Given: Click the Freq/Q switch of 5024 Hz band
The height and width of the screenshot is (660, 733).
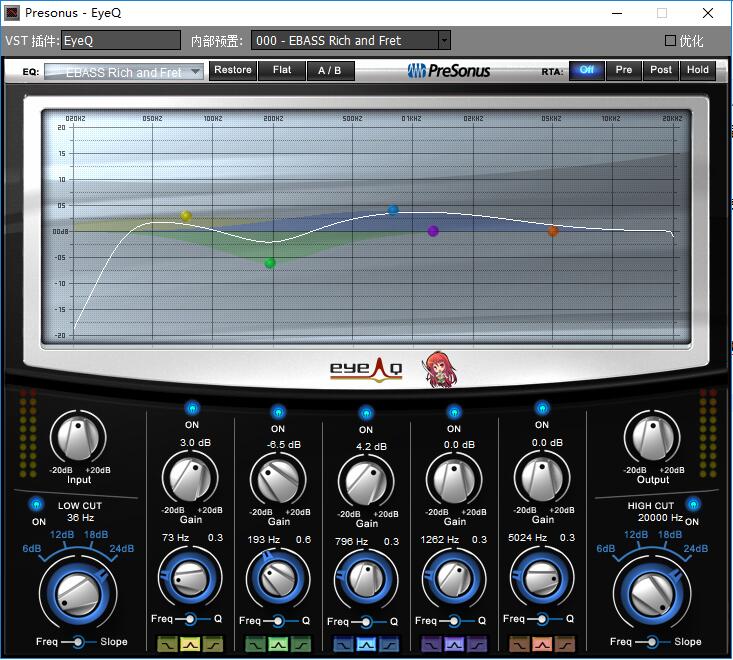Looking at the screenshot, I should click(542, 619).
